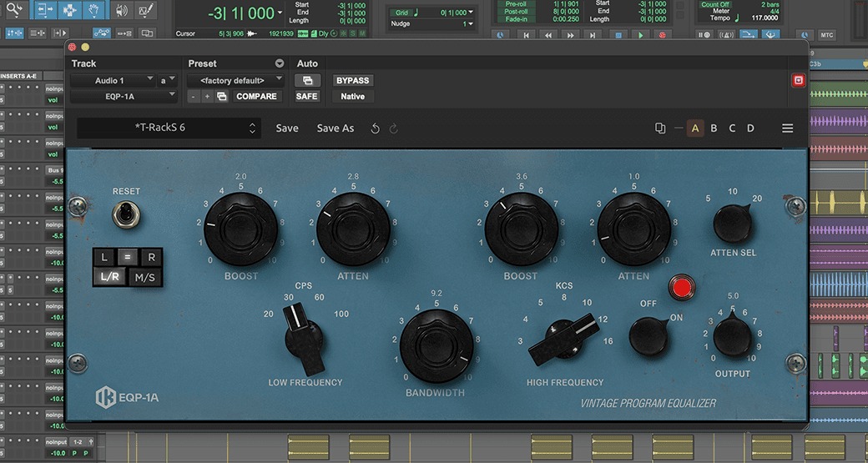This screenshot has height=463, width=868.
Task: Click the Auto plug-in automation enable icon
Action: (x=307, y=81)
